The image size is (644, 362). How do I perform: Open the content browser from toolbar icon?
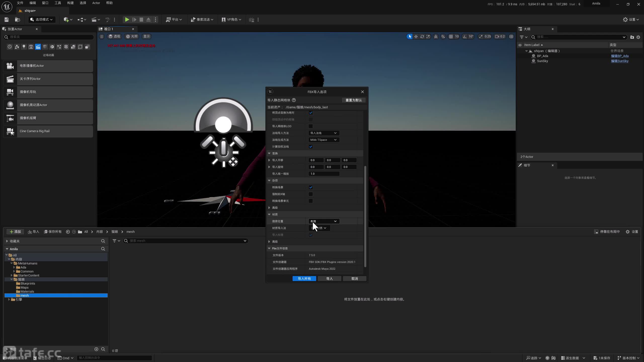[x=17, y=20]
